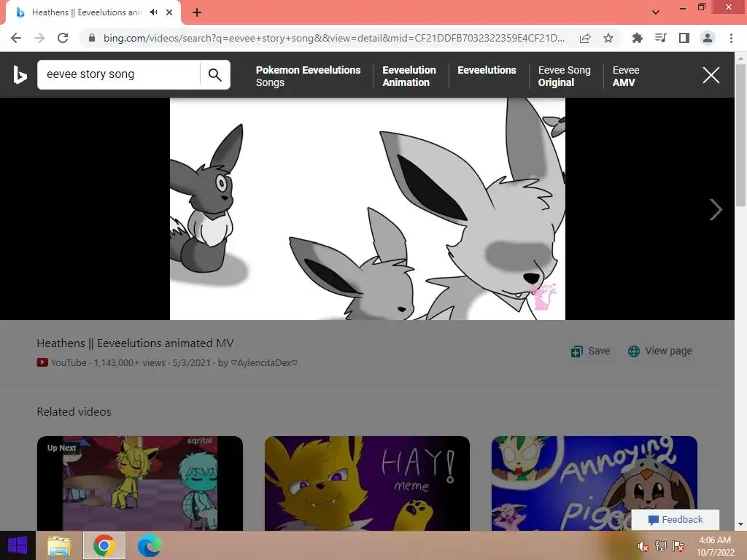Click the Related videos heading
Viewport: 747px width, 560px height.
click(74, 412)
